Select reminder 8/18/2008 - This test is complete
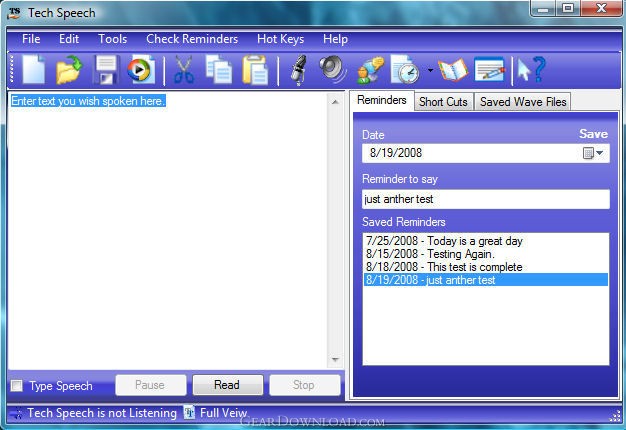Image resolution: width=626 pixels, height=430 pixels. [x=485, y=267]
